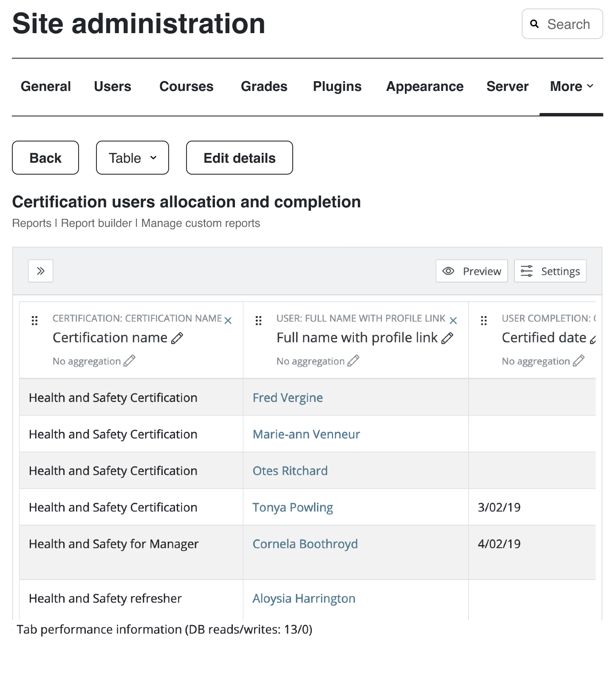This screenshot has width=616, height=673.
Task: Edit the Certification name column title pencil
Action: click(x=177, y=338)
